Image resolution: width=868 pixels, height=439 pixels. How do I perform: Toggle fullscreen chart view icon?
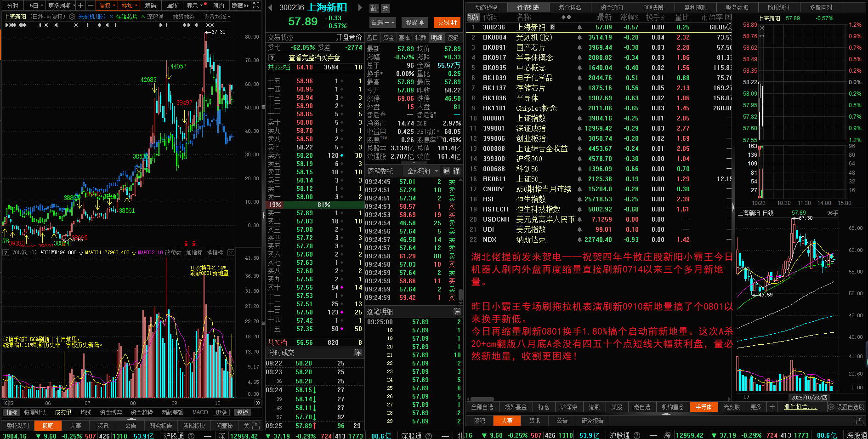coord(256,6)
